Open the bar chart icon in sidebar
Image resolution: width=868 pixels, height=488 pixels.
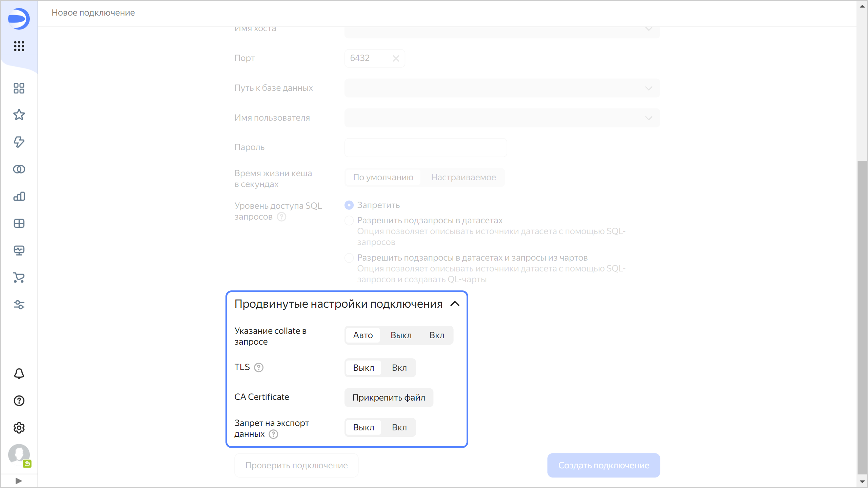(x=19, y=196)
